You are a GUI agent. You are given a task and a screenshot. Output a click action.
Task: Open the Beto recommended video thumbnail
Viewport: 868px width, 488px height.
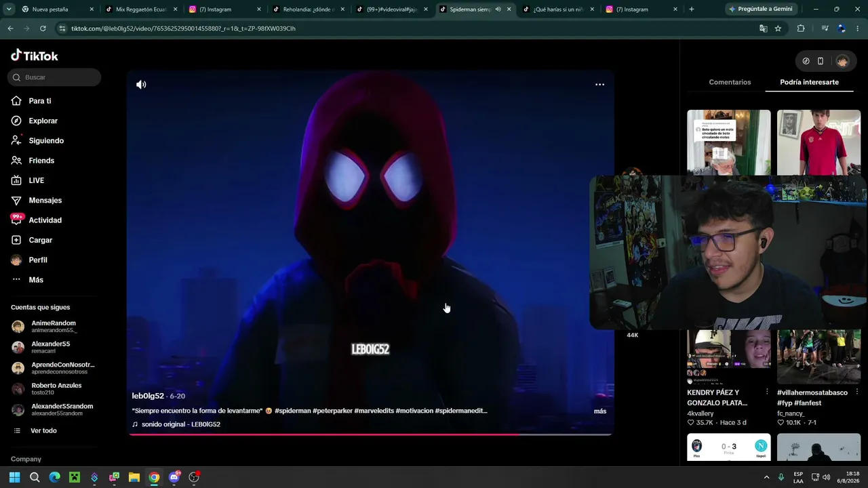[x=729, y=142]
